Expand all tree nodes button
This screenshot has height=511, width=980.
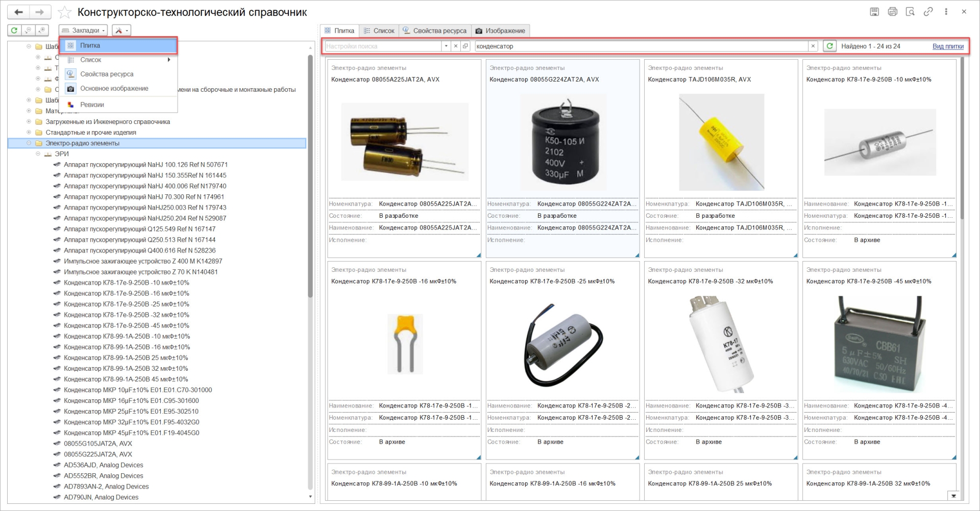point(42,31)
